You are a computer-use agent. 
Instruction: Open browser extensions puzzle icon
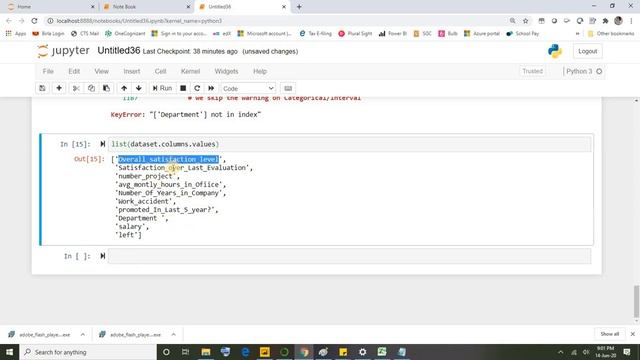605,21
